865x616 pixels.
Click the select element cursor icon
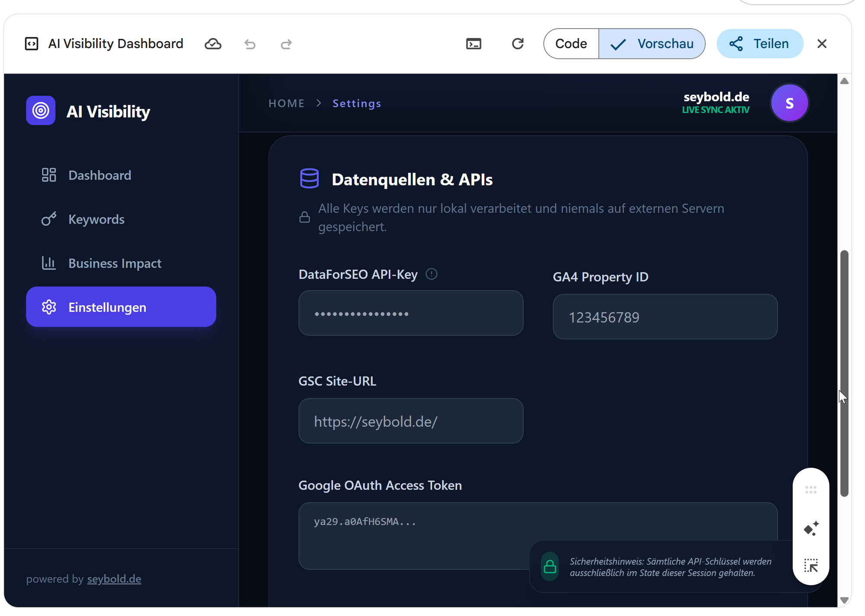[811, 565]
